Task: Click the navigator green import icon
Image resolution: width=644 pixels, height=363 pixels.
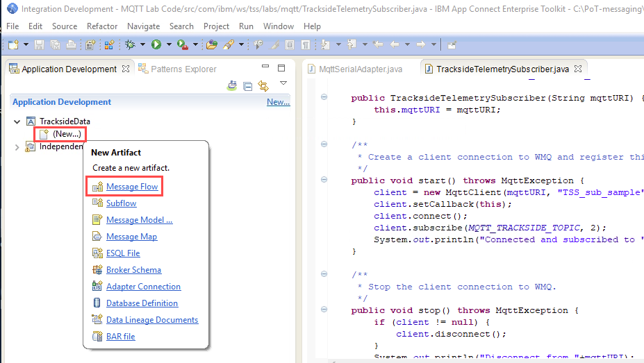Action: click(232, 85)
